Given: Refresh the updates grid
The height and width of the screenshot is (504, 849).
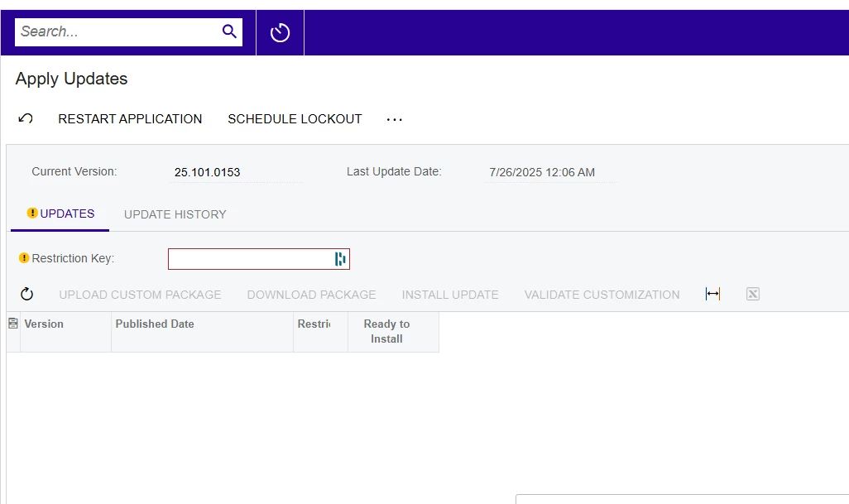Looking at the screenshot, I should [x=26, y=294].
